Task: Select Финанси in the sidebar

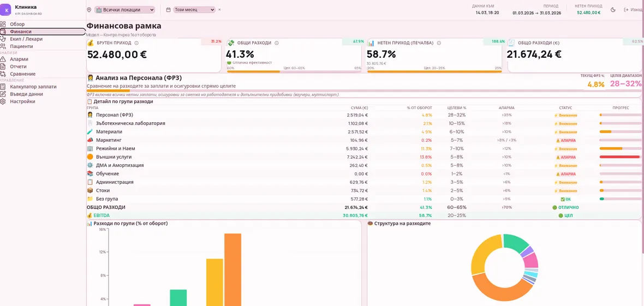Action: pos(43,32)
